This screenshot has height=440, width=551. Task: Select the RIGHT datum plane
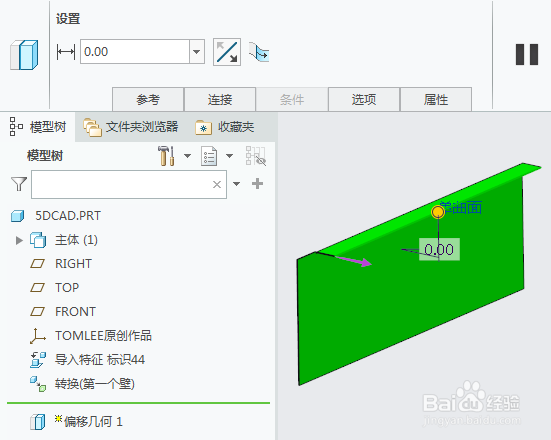[73, 264]
